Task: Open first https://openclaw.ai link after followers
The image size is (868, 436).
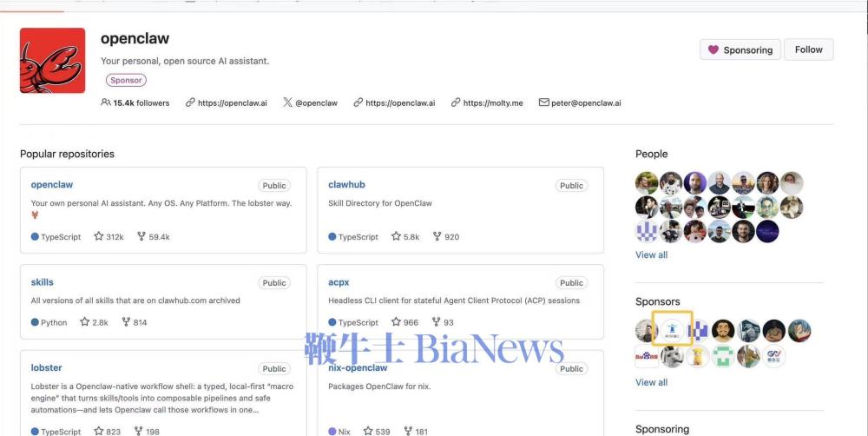Action: [226, 103]
